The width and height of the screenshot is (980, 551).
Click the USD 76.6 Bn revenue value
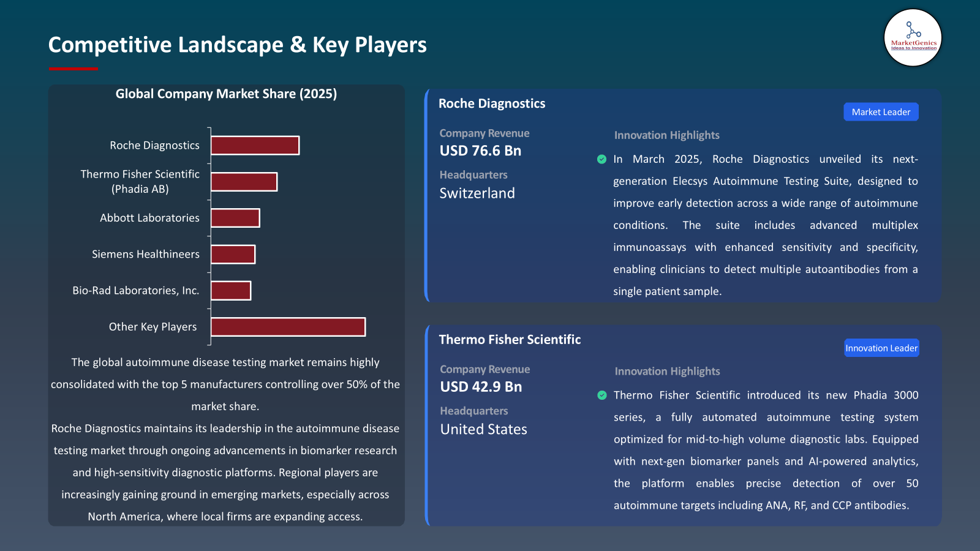click(480, 151)
